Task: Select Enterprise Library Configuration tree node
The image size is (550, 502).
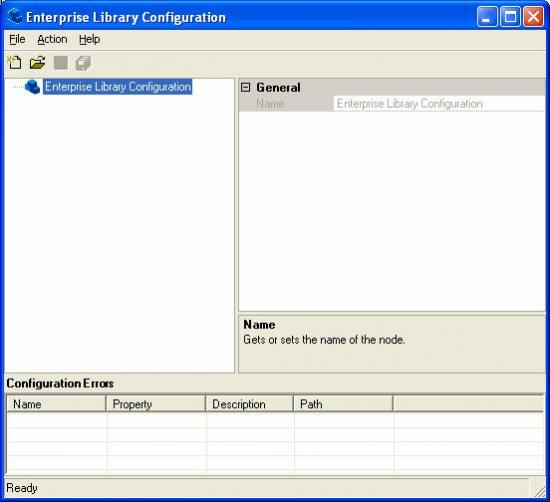Action: [118, 87]
